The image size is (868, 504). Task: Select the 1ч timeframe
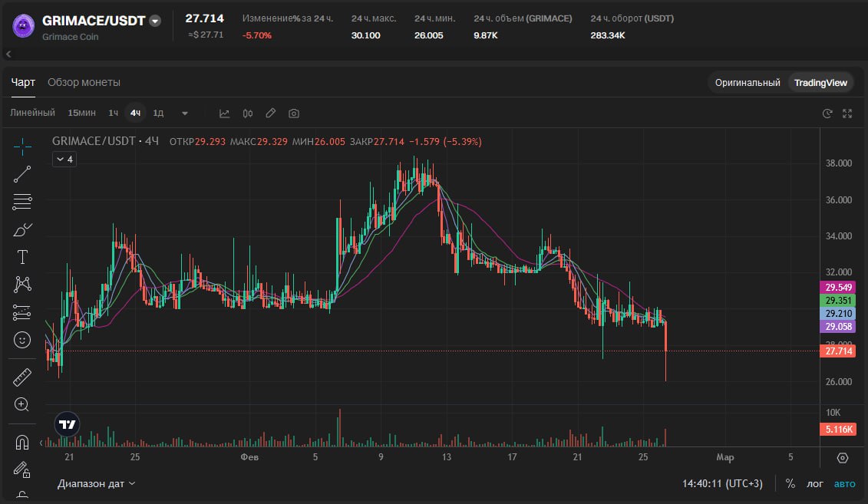(x=114, y=113)
